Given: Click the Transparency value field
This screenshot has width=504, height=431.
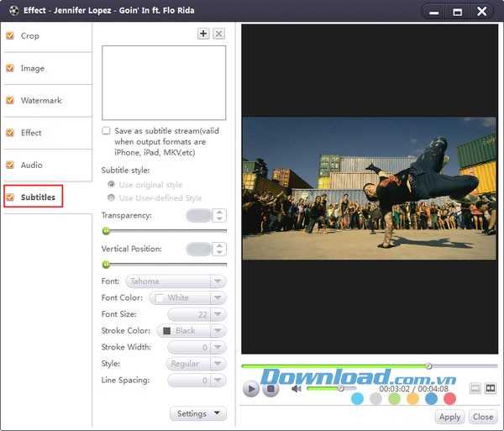Looking at the screenshot, I should [198, 215].
